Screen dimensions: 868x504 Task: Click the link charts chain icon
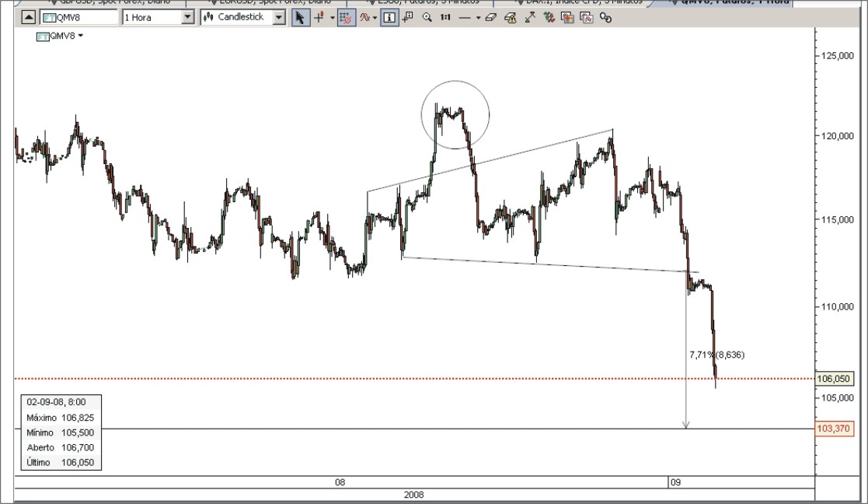(605, 18)
